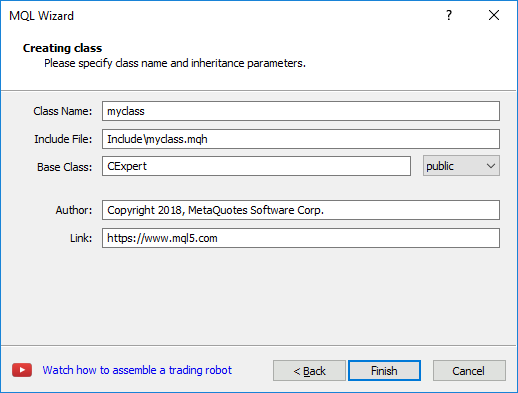Click the red YouTube play icon
This screenshot has height=393, width=518.
click(x=22, y=370)
